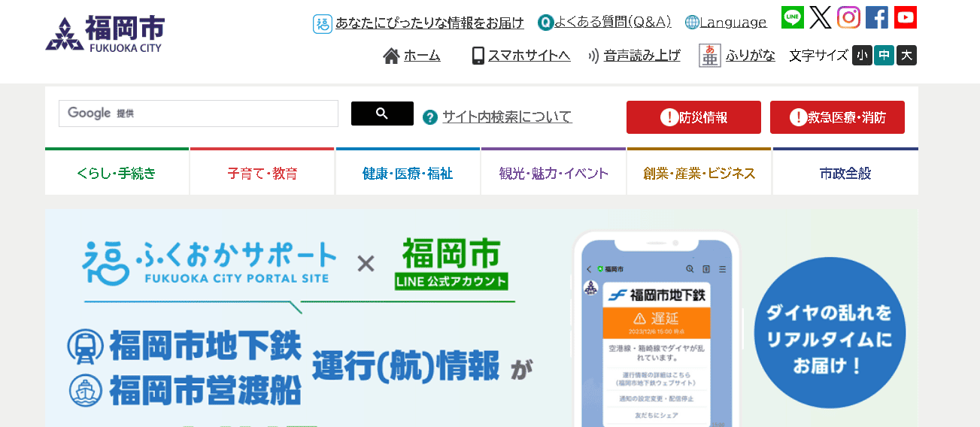Open the 観光・魅力・イベント tab
The image size is (980, 427).
[x=554, y=172]
